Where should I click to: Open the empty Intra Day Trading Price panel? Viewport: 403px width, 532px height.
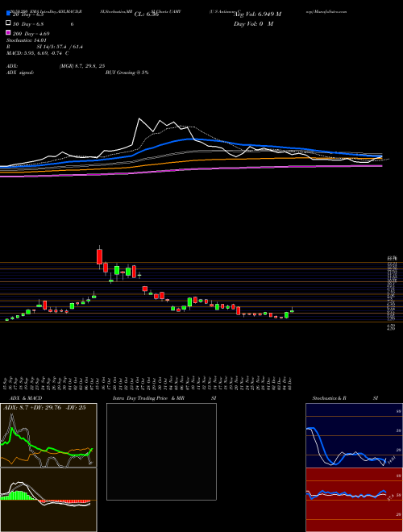pyautogui.click(x=161, y=451)
